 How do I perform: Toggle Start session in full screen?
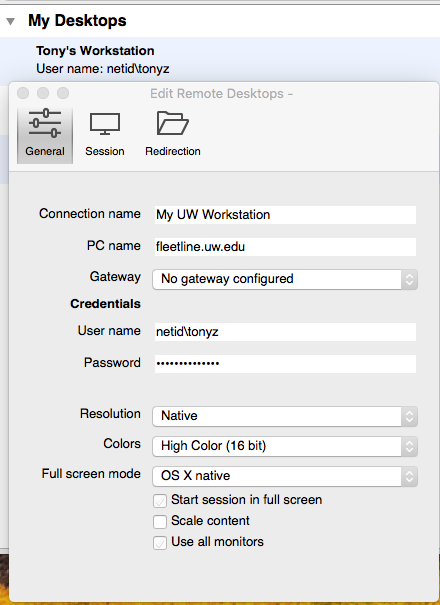[160, 501]
